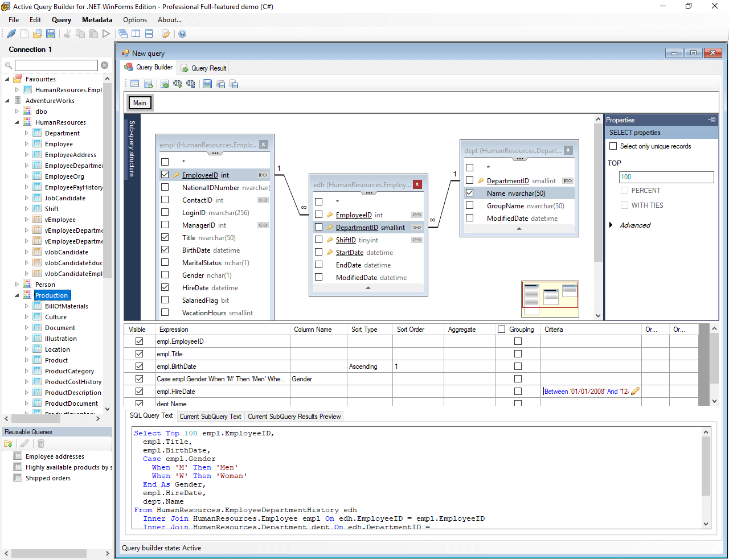
Task: Check Grouping for the empl.BirthDate row
Action: coord(518,367)
